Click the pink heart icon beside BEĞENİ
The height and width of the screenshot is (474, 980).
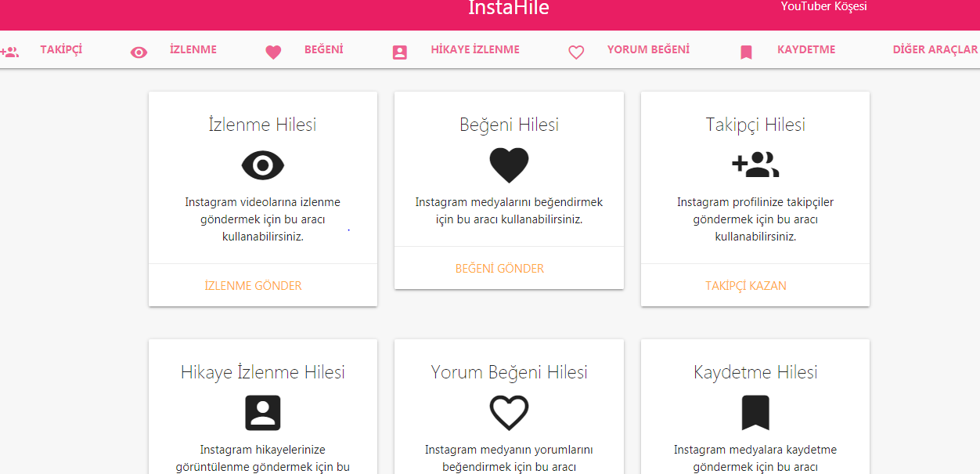[273, 52]
